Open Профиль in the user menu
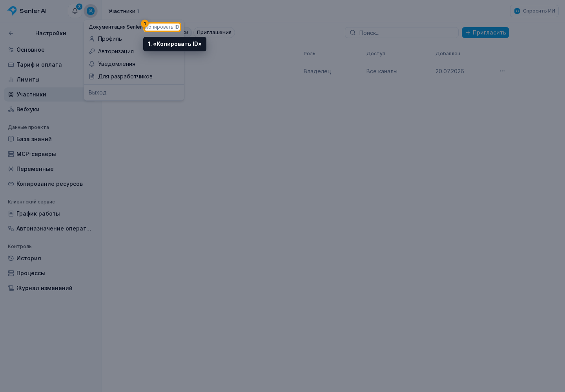 [134, 39]
